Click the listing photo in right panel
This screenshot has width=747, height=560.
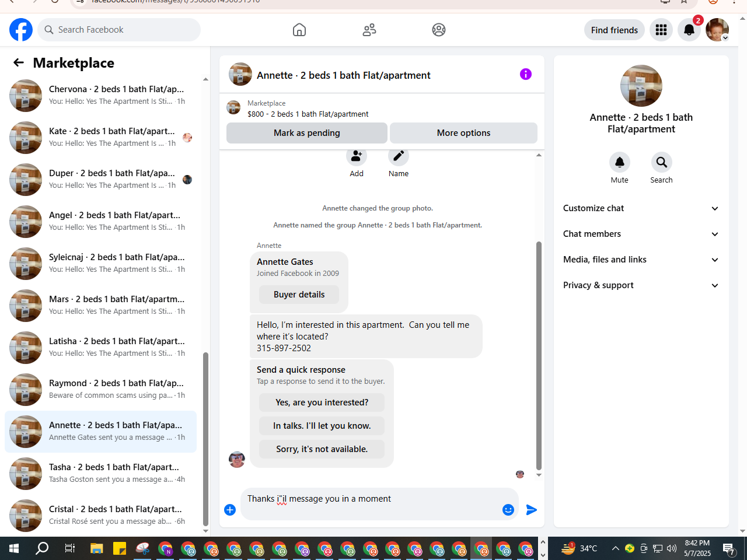(641, 86)
